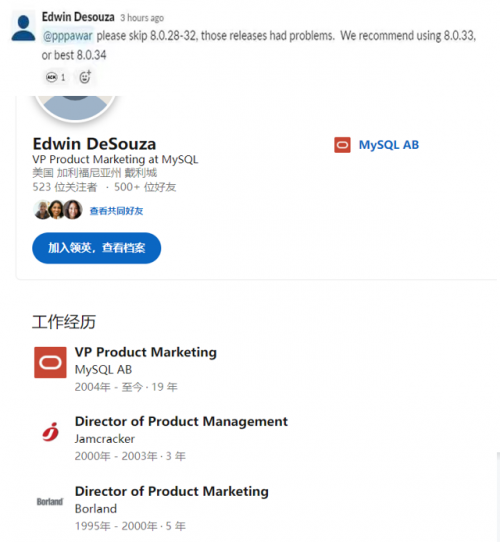500x542 pixels.
Task: Open Director of Product Management entry
Action: 181,421
